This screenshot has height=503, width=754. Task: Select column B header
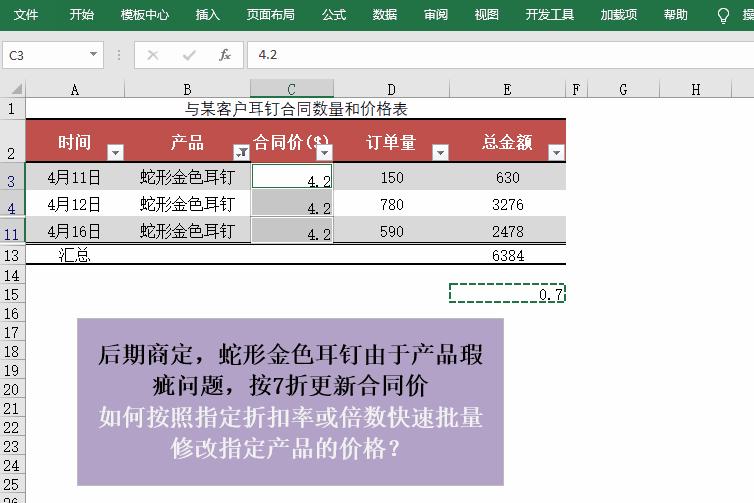(188, 89)
